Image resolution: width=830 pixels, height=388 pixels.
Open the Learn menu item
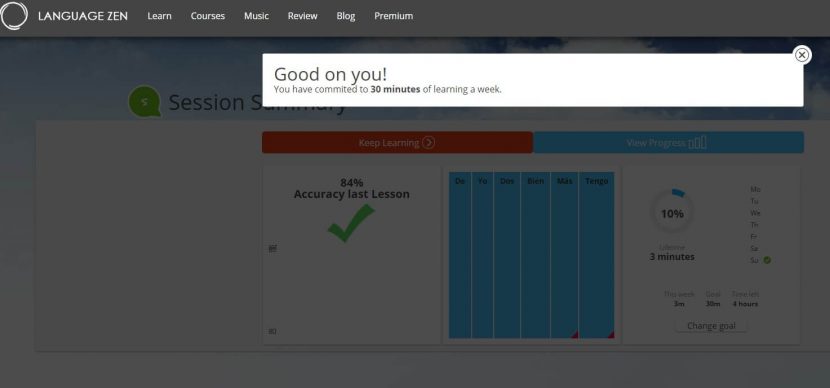tap(159, 16)
